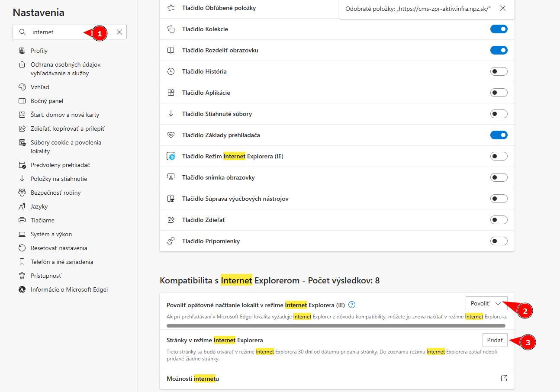This screenshot has height=392, width=560.
Task: Open Jazyky settings section
Action: pyautogui.click(x=39, y=206)
